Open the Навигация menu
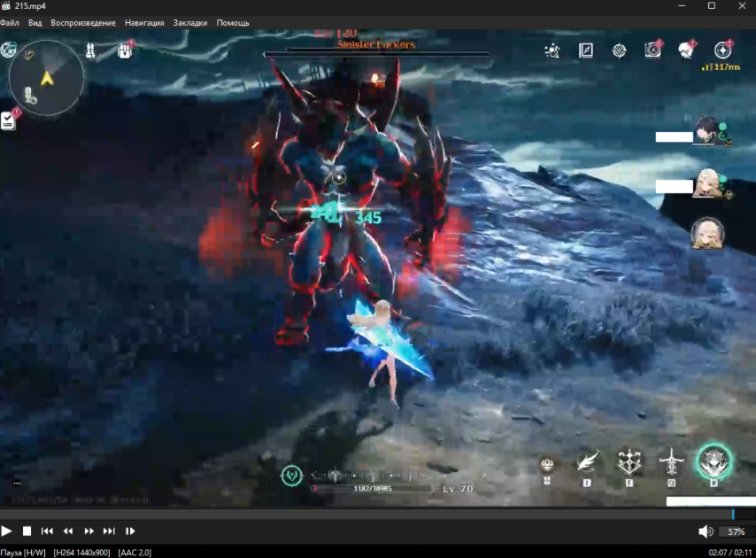This screenshot has height=558, width=756. pyautogui.click(x=144, y=23)
